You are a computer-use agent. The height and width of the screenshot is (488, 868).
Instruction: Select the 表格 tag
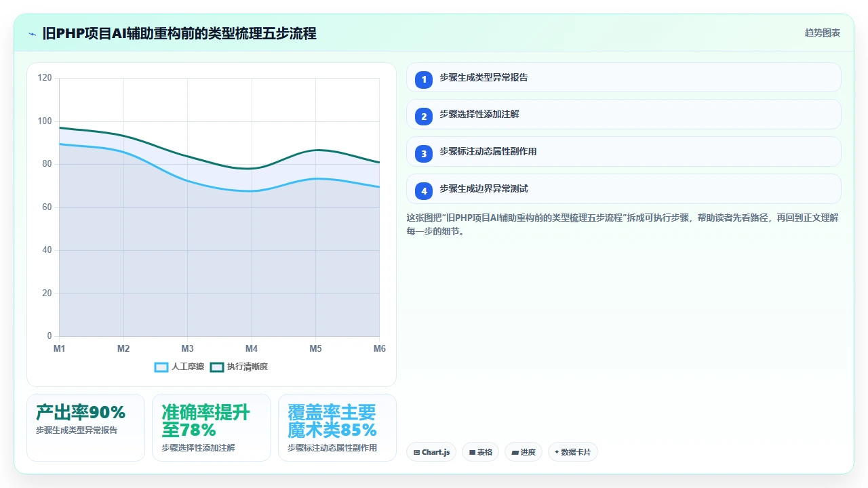pos(481,452)
